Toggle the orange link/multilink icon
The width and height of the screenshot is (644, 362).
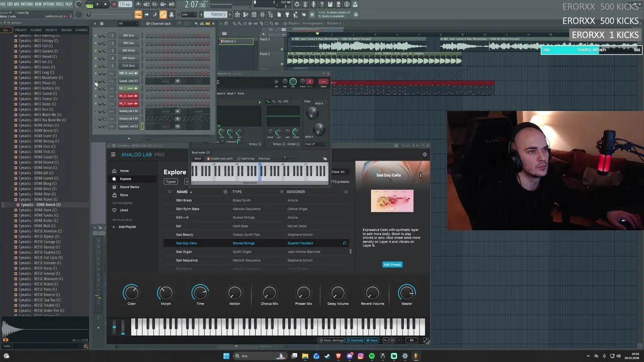tap(163, 15)
